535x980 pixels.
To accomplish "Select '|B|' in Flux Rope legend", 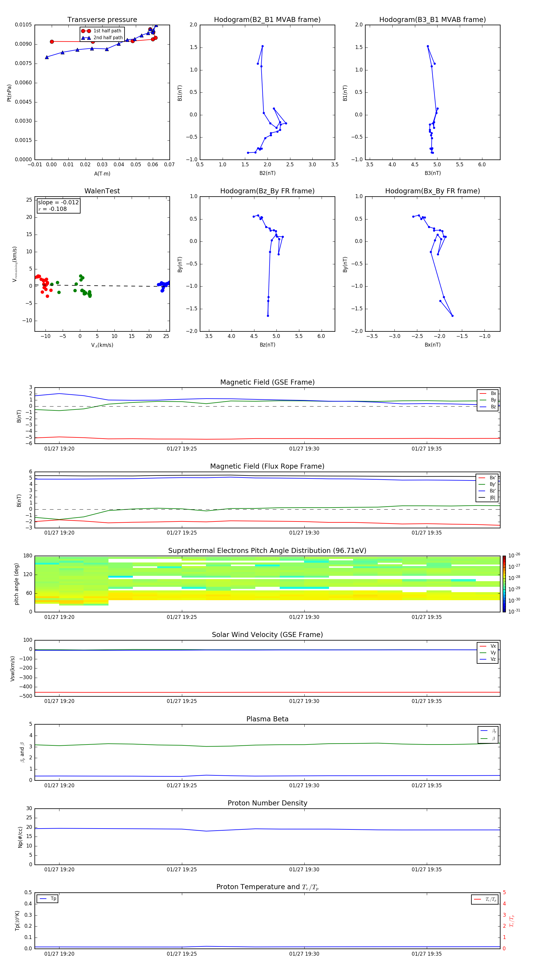I will 487,498.
